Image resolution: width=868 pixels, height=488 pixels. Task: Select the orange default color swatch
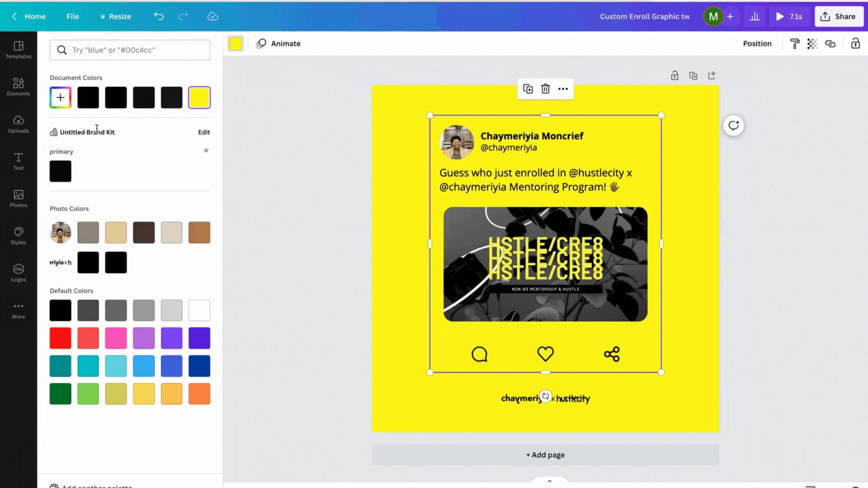pyautogui.click(x=200, y=394)
